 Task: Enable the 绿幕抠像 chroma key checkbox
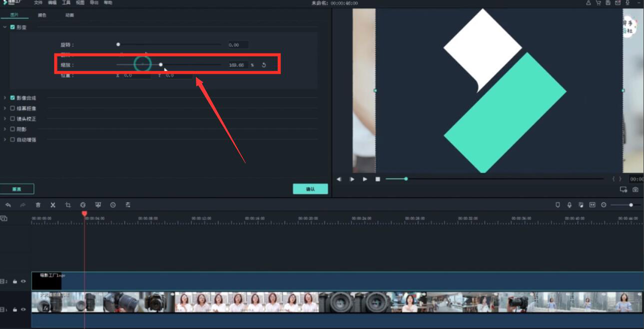coord(12,108)
